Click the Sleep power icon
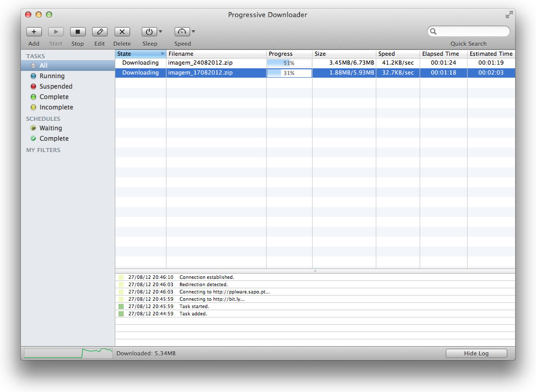This screenshot has width=536, height=392. point(149,32)
